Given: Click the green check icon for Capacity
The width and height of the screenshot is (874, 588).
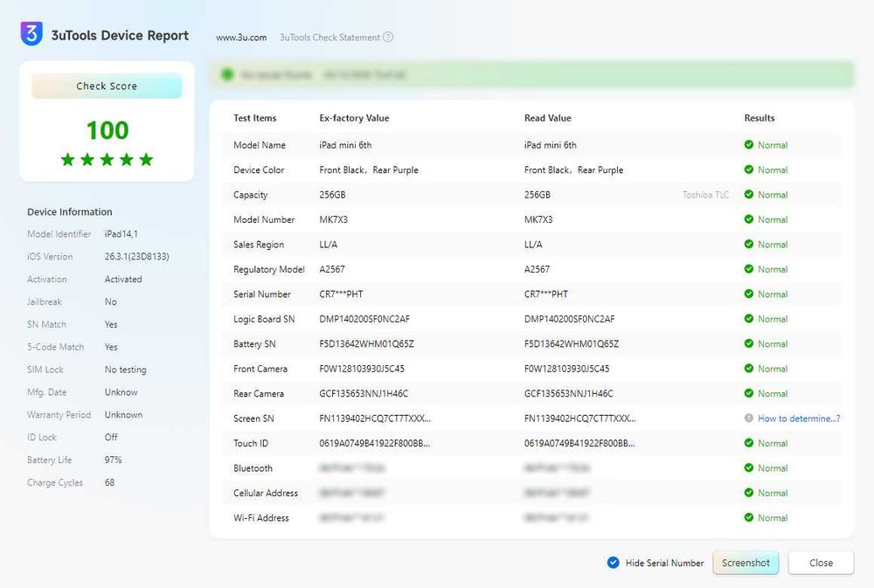Looking at the screenshot, I should click(x=749, y=195).
